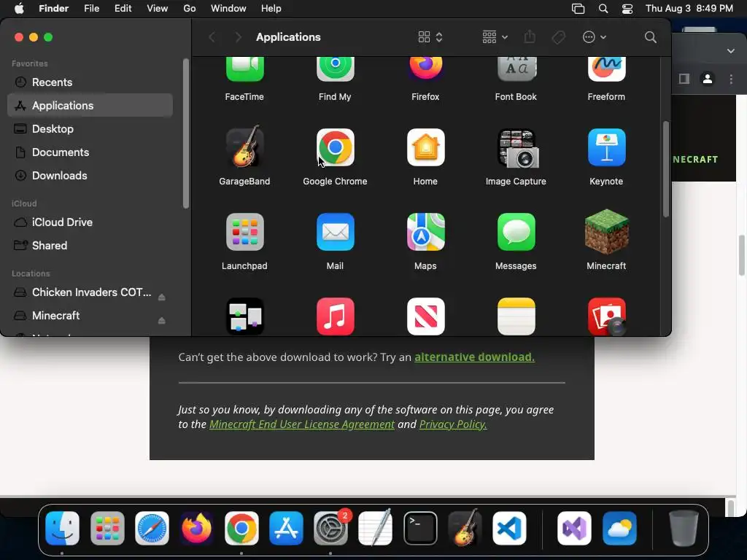Open Terminal from the Dock
Screen dimensions: 747x560
pos(420,528)
